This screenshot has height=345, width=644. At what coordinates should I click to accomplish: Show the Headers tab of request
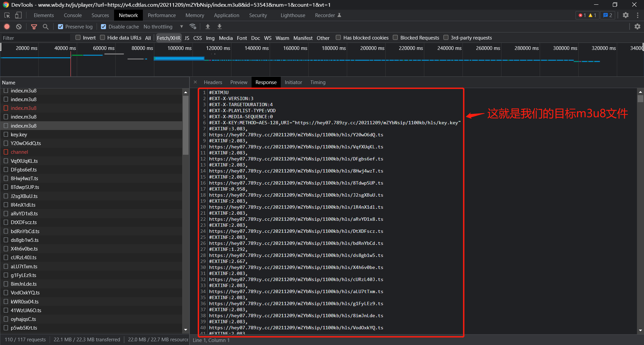coord(213,82)
